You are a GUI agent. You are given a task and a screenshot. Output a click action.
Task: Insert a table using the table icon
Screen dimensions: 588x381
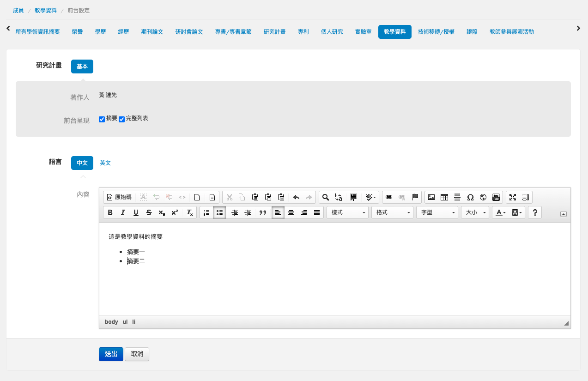(444, 197)
